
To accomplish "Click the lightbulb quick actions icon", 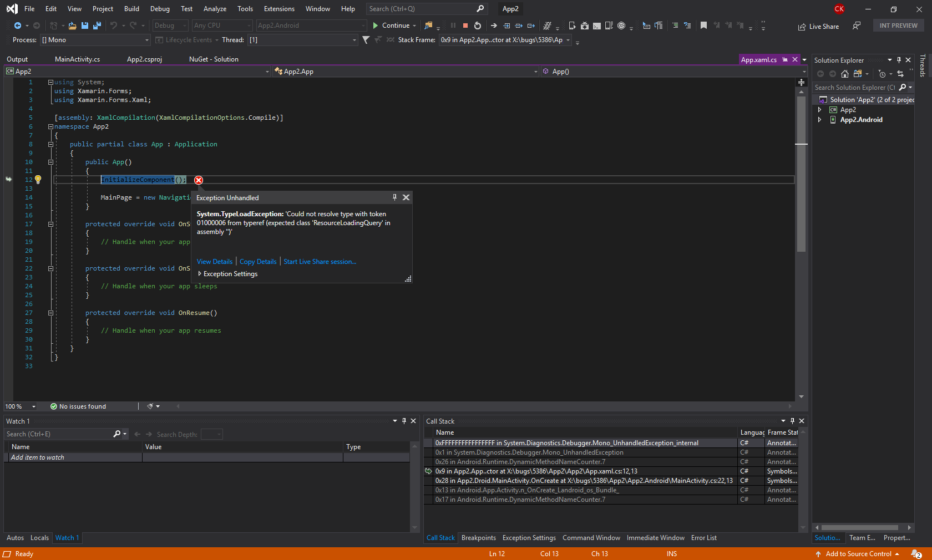I will (x=38, y=180).
